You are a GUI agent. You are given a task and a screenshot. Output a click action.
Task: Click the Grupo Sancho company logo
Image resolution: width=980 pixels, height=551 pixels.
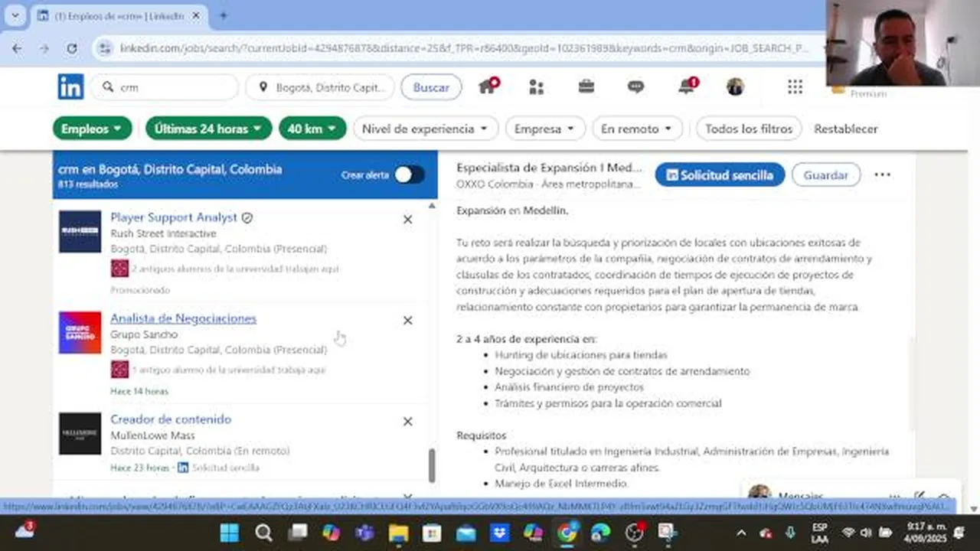pyautogui.click(x=80, y=333)
